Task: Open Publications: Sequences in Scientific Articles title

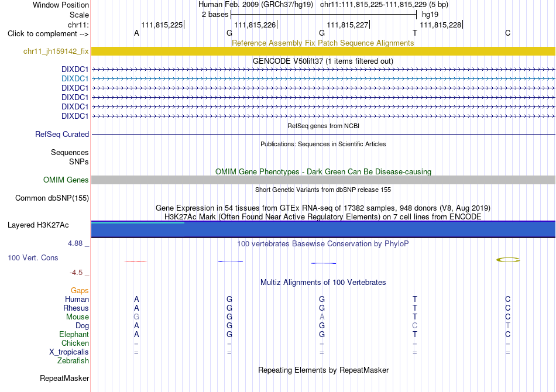Action: pyautogui.click(x=323, y=144)
